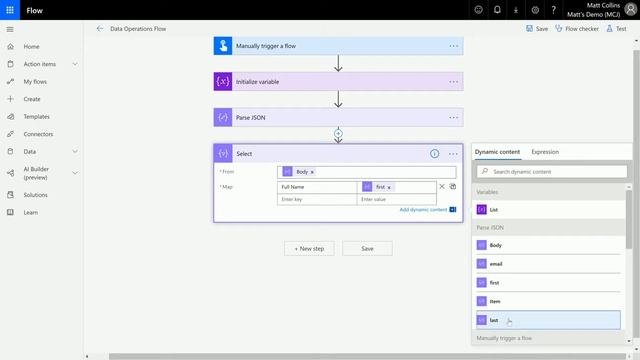The image size is (640, 360).
Task: Remove the first token from map value
Action: (389, 187)
